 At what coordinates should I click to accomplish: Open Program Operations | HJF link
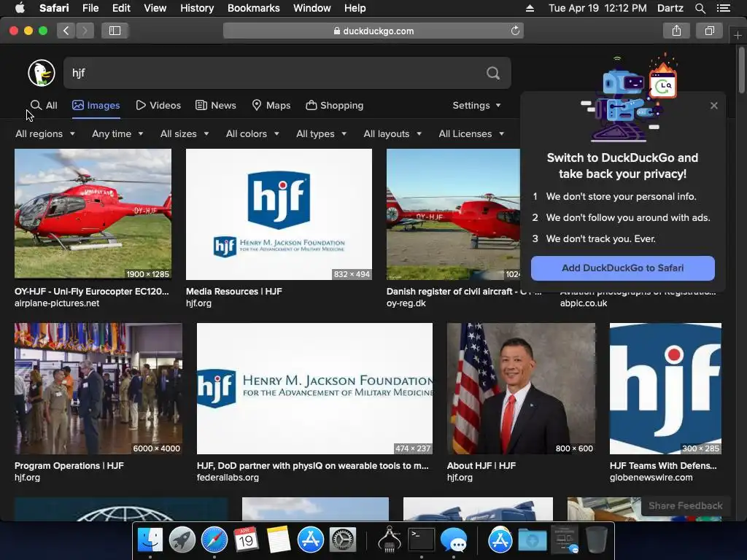(69, 466)
